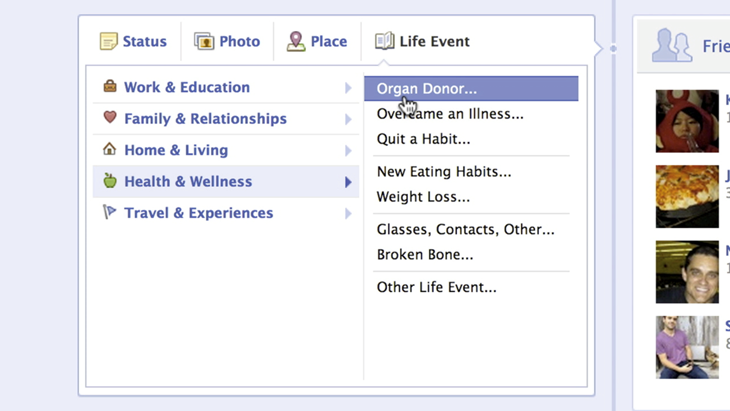
Task: Expand the Work & Education submenu arrow
Action: [348, 88]
